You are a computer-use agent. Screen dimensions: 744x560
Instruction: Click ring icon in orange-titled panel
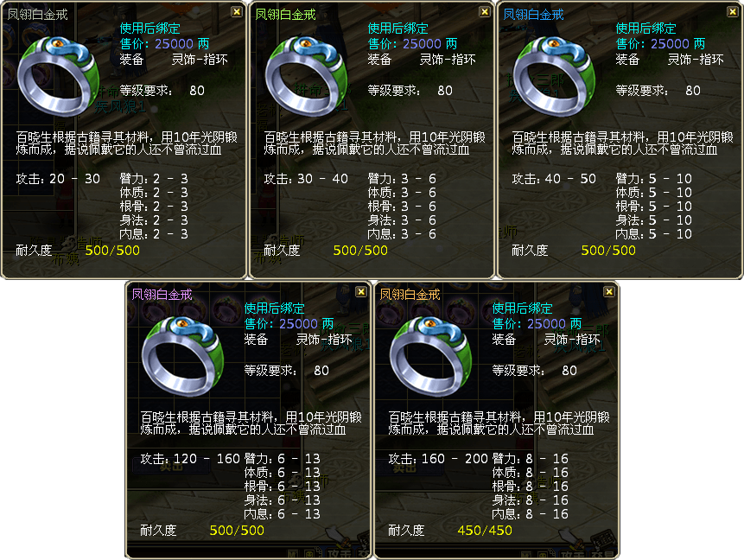click(x=431, y=356)
